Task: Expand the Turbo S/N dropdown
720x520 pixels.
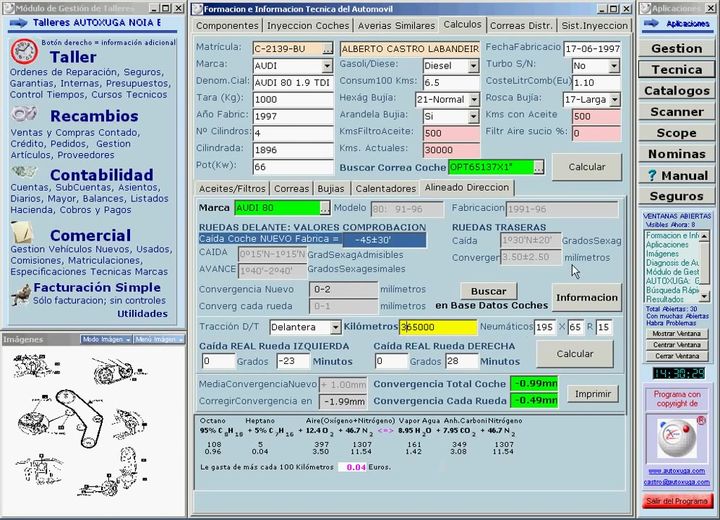Action: (614, 66)
